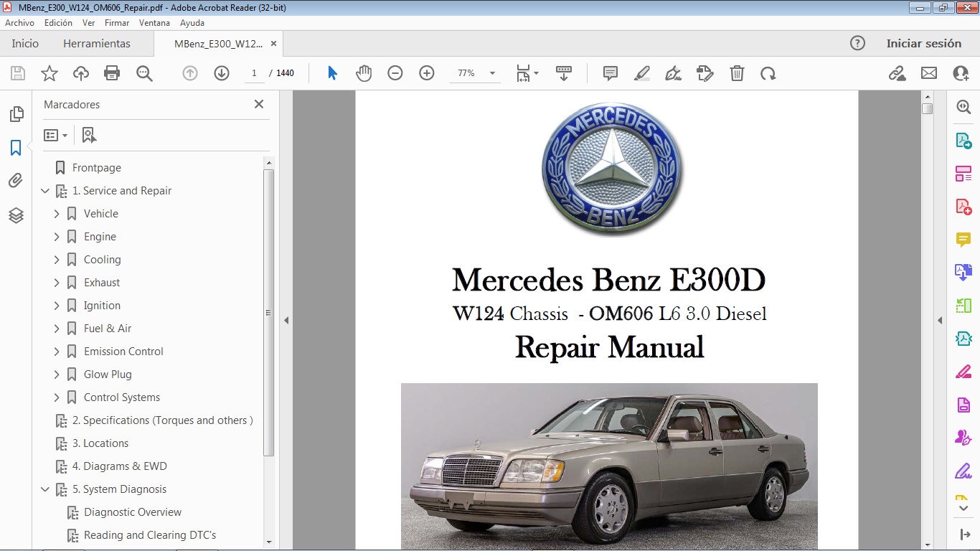Open the Attachments paperclip panel

tap(16, 181)
